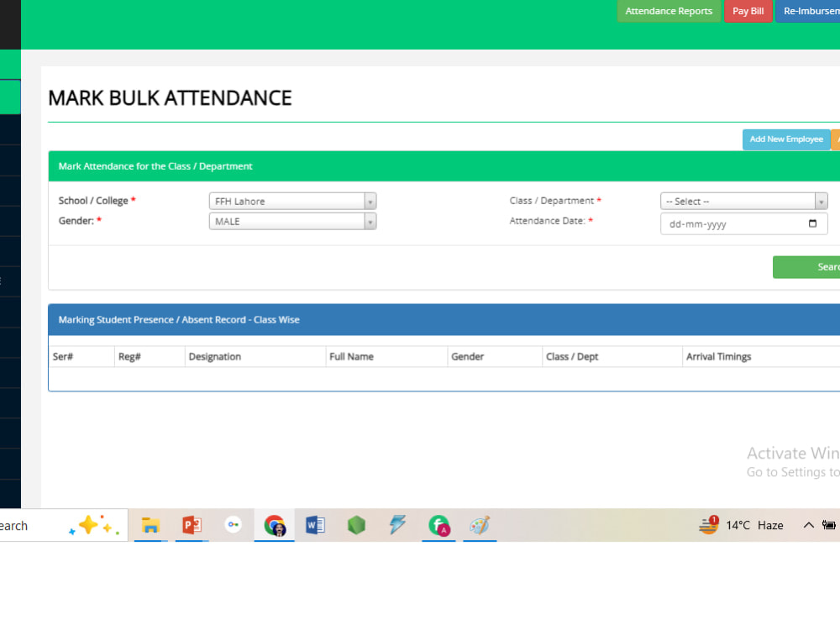Open the Class / Department select dropdown
The image size is (840, 630).
743,202
